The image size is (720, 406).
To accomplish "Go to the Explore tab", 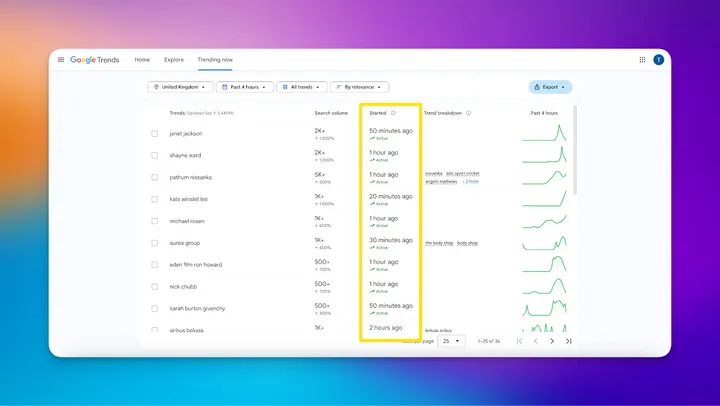I will click(x=174, y=60).
